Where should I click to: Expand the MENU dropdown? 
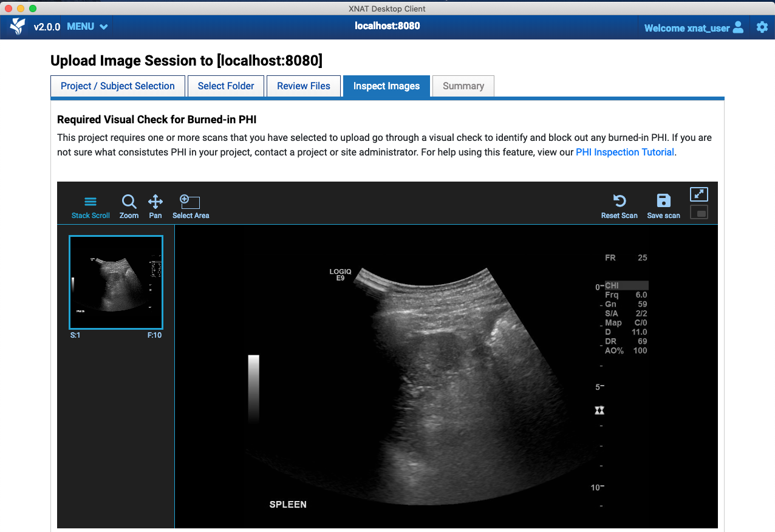coord(87,27)
